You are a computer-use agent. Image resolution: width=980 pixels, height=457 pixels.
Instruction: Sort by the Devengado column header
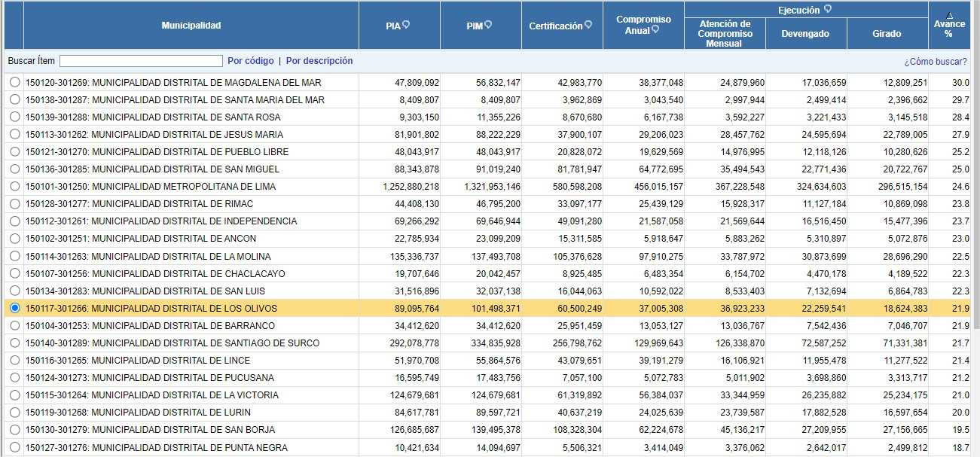805,34
